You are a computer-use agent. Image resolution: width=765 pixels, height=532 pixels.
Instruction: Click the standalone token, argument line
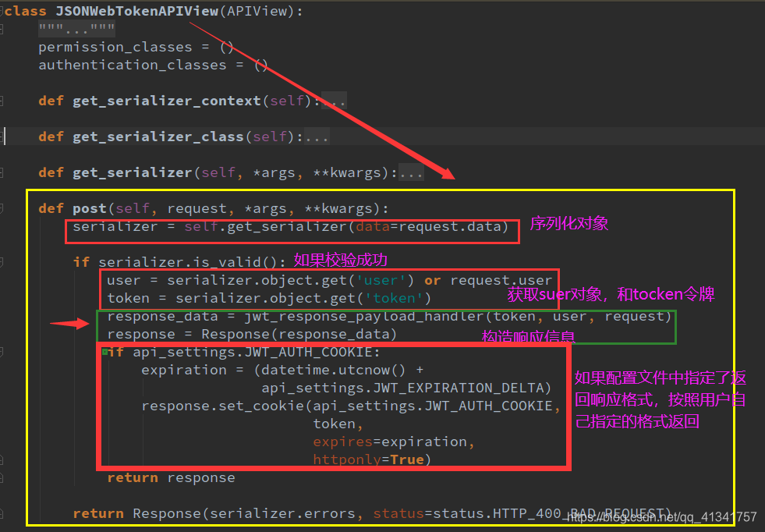[x=338, y=424]
